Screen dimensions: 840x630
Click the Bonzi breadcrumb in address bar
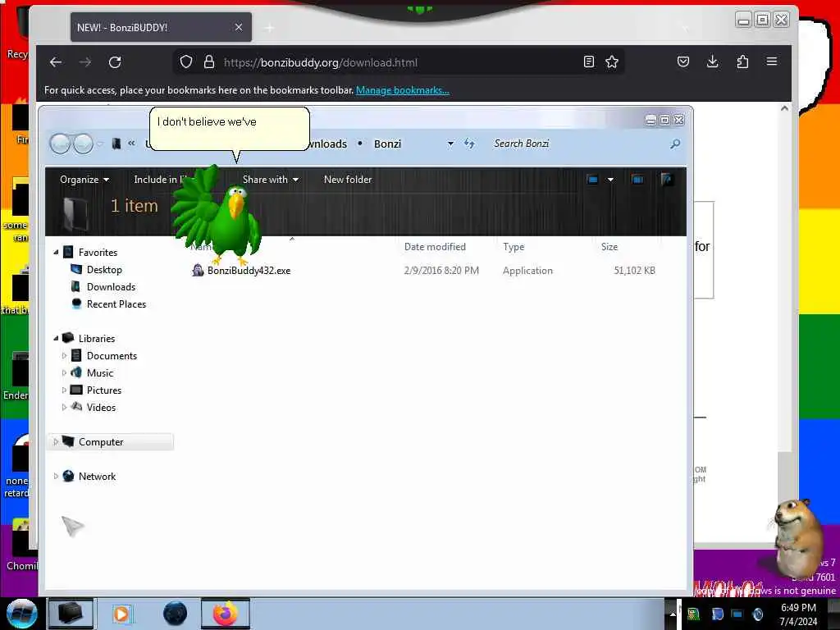(387, 144)
